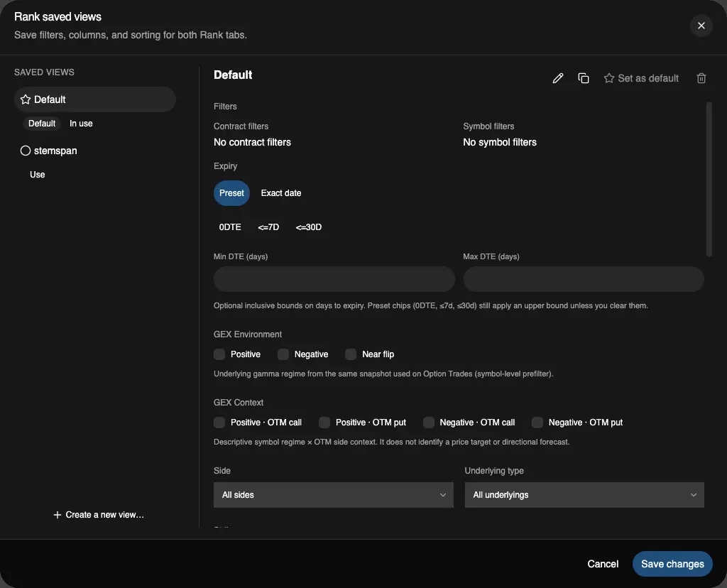727x588 pixels.
Task: Click the details panel scrollbar
Action: click(709, 179)
